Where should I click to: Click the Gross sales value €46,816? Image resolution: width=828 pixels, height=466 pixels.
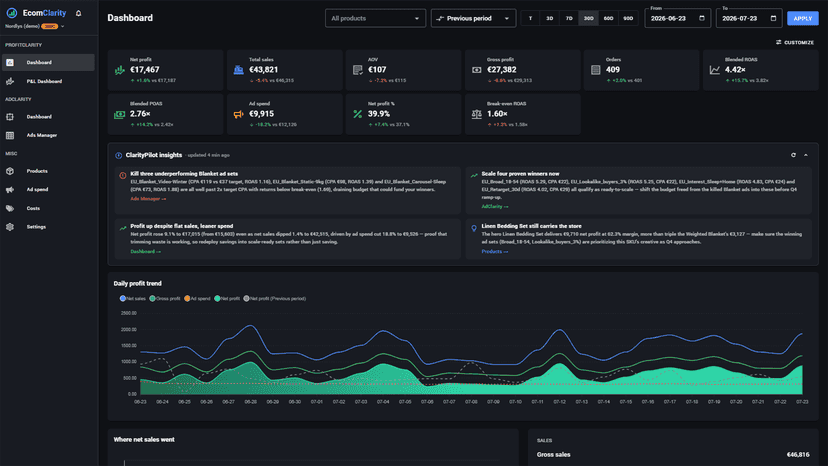click(798, 454)
